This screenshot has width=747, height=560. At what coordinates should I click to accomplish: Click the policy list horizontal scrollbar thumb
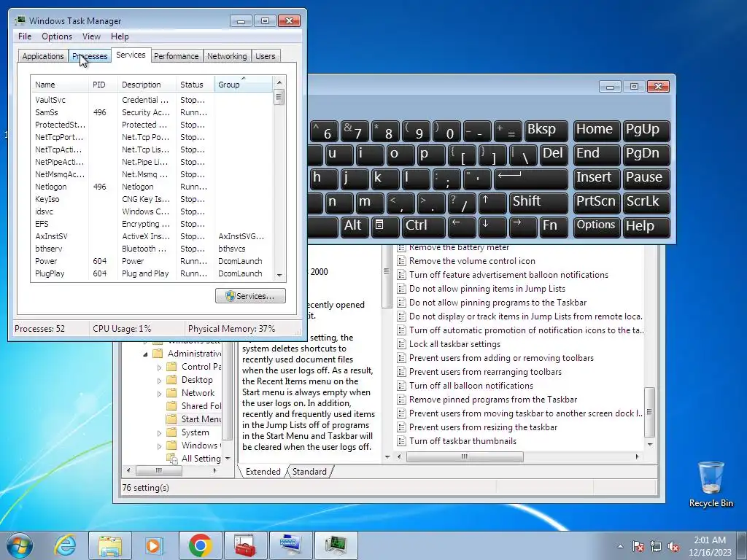(x=465, y=457)
